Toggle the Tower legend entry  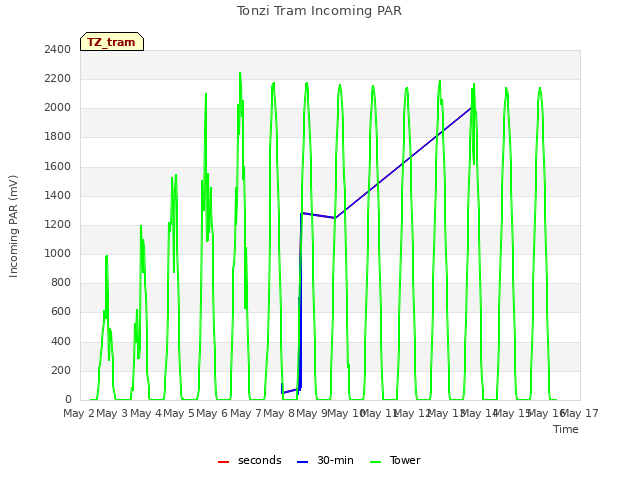point(395,460)
